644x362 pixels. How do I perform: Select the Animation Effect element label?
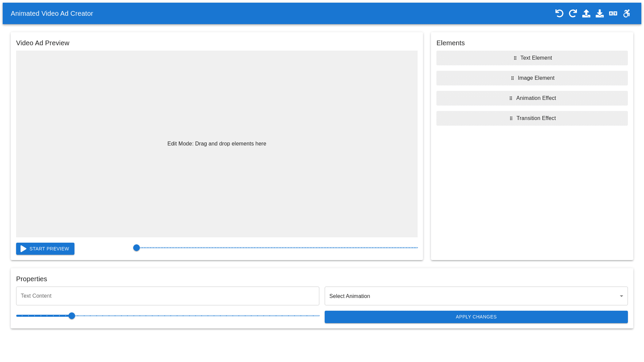coord(536,98)
